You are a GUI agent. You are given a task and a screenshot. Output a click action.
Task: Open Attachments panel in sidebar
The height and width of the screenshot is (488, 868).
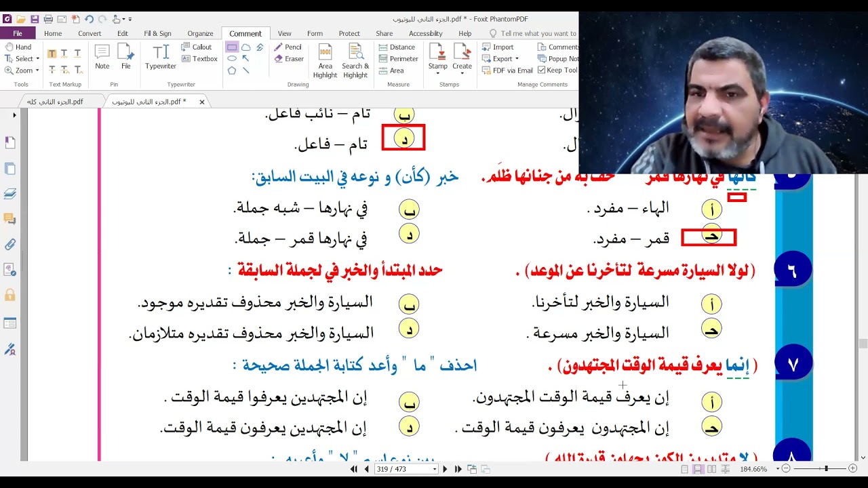10,244
